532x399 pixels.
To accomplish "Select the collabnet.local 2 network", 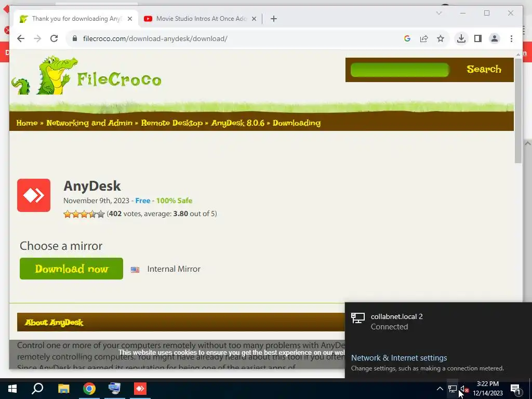I will (x=437, y=321).
